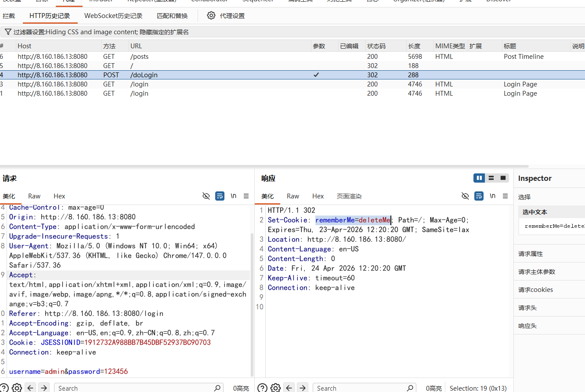Expand 请求cookies section in Inspector
This screenshot has width=585, height=392.
[x=535, y=290]
